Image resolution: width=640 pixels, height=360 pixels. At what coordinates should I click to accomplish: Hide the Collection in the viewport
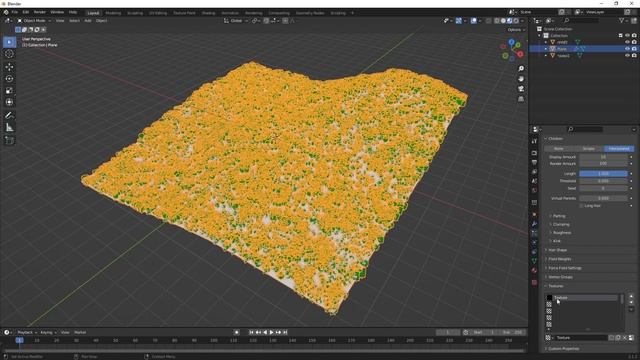pos(627,36)
